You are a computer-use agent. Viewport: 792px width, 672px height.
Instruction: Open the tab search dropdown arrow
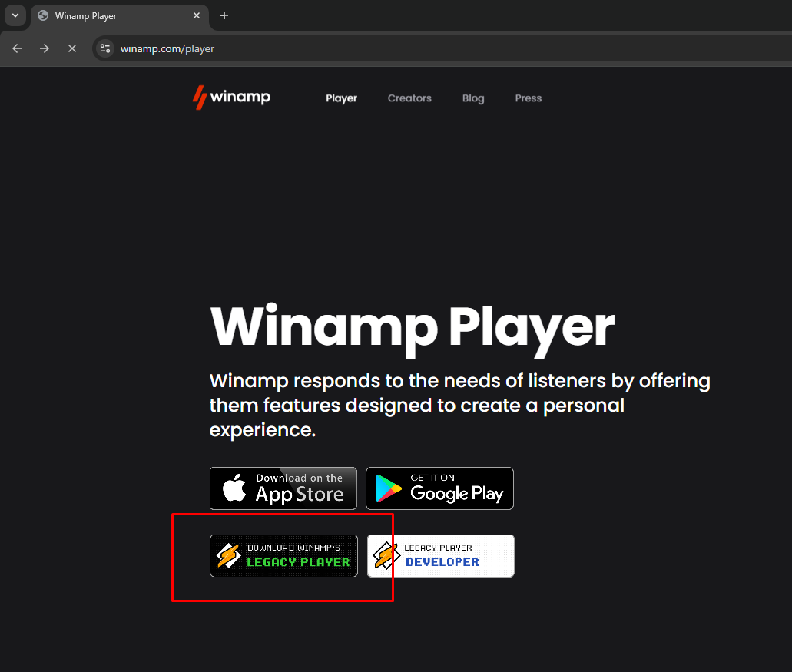(15, 15)
